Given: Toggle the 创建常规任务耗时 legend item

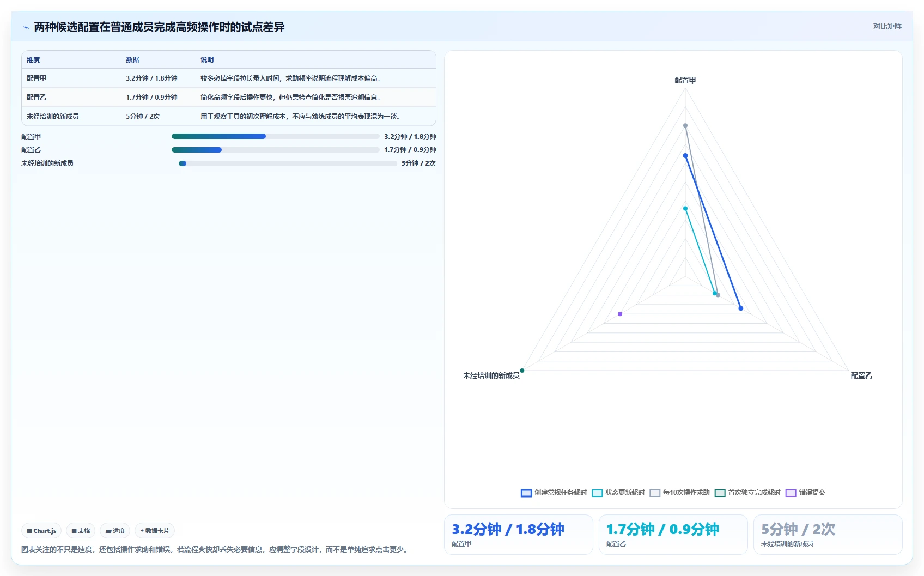Looking at the screenshot, I should tap(554, 493).
